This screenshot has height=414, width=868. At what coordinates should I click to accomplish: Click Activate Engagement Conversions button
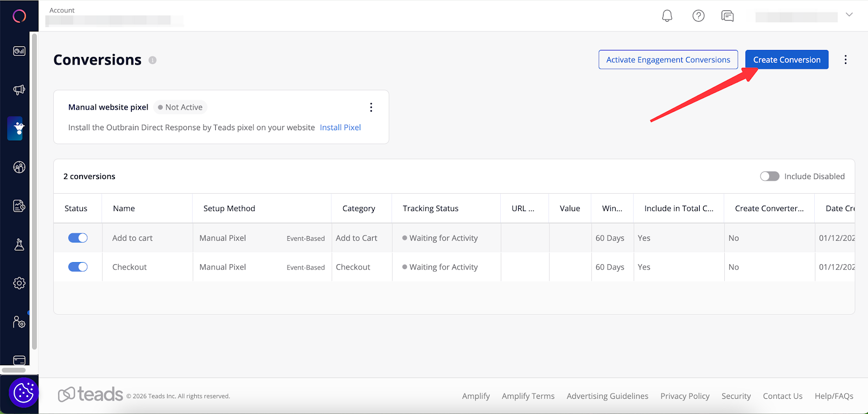[x=668, y=60]
